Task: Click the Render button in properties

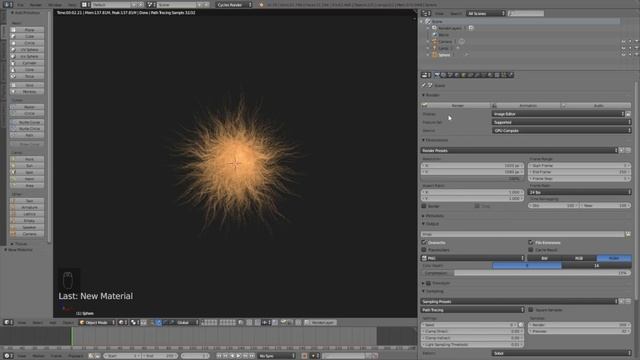Action: point(456,105)
